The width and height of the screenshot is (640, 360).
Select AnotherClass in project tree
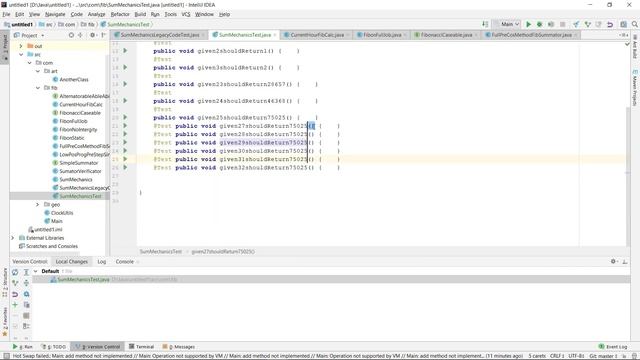point(74,80)
